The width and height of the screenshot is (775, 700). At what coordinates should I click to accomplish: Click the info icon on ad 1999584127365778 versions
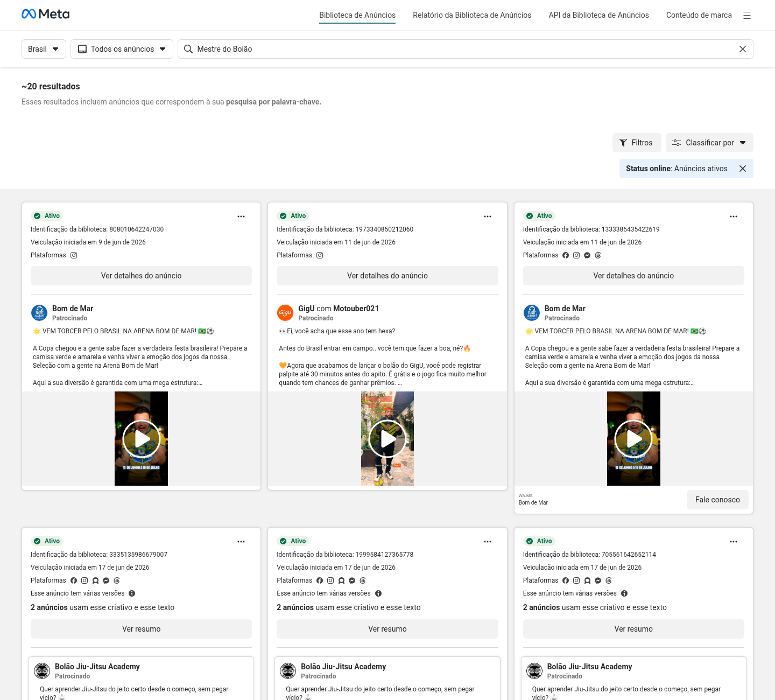[378, 593]
